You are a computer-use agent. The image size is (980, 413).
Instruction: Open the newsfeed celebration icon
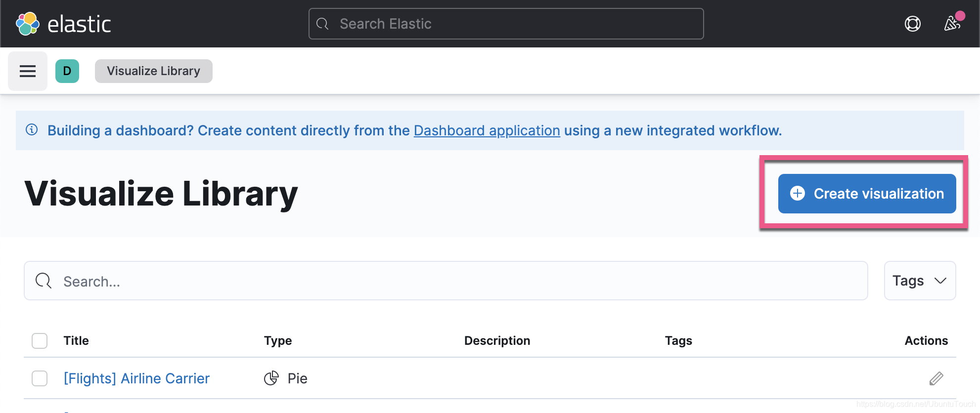952,24
